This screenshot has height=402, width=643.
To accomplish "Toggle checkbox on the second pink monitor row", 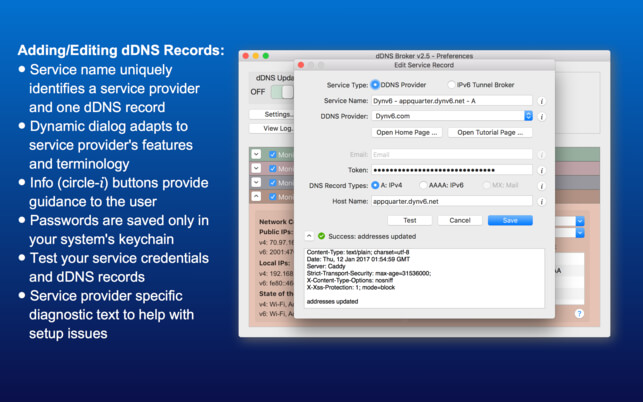I will click(272, 169).
